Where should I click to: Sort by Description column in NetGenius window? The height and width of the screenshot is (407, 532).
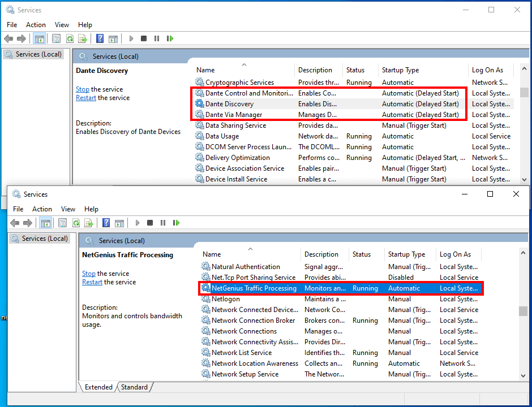[x=325, y=254]
